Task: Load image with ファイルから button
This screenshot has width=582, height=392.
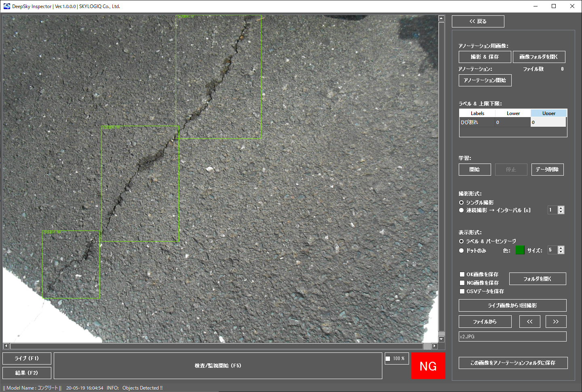Action: pos(485,322)
